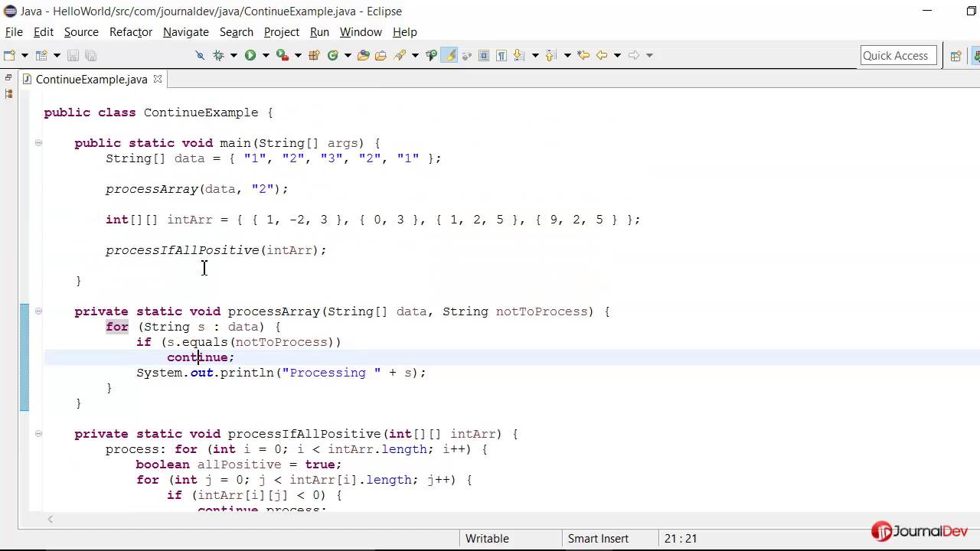Click the Open Type icon
980x551 pixels.
[363, 55]
